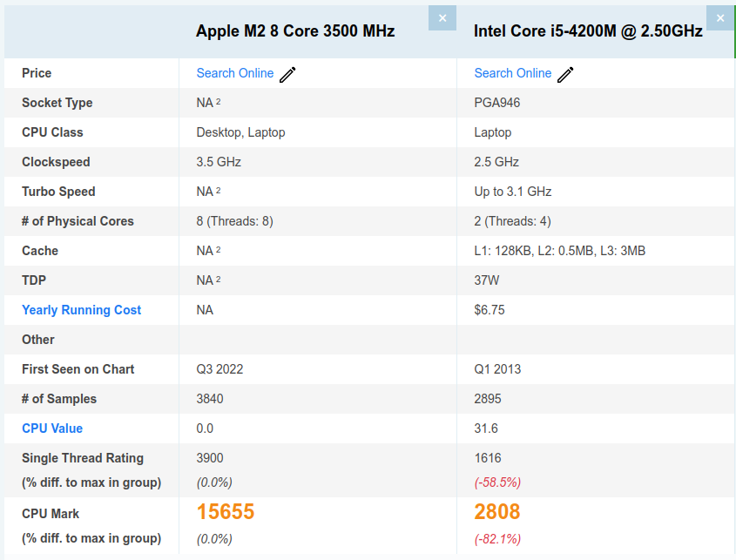Select the Intel Core i5-4200M @ 2.50GHz heading
The height and width of the screenshot is (560, 736).
point(588,31)
